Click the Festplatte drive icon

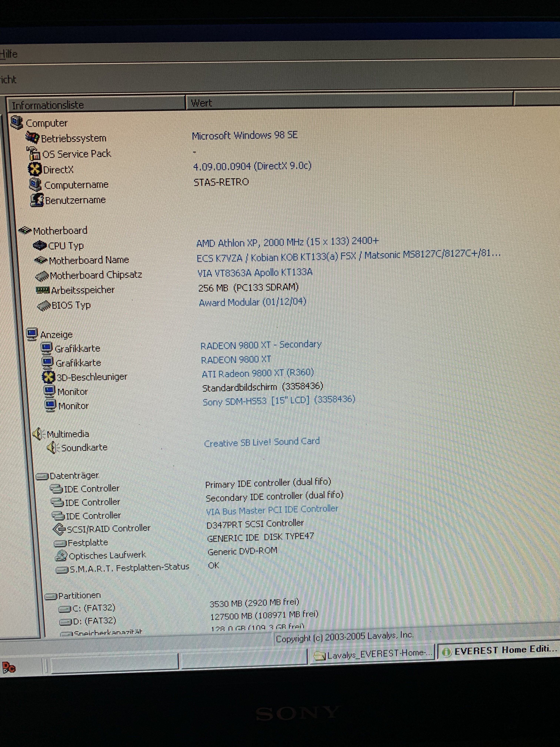point(60,543)
